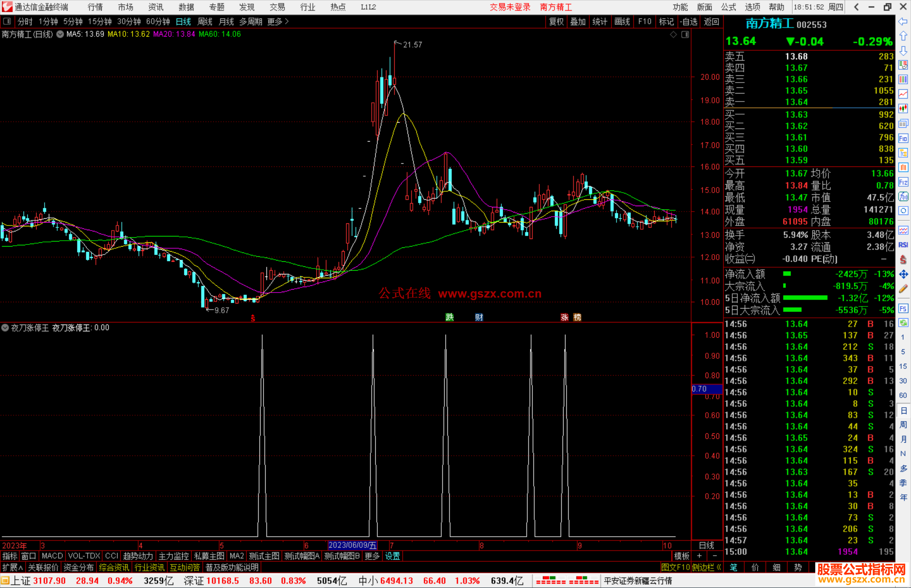Click the trend line chart icon in sidebar

(903, 94)
